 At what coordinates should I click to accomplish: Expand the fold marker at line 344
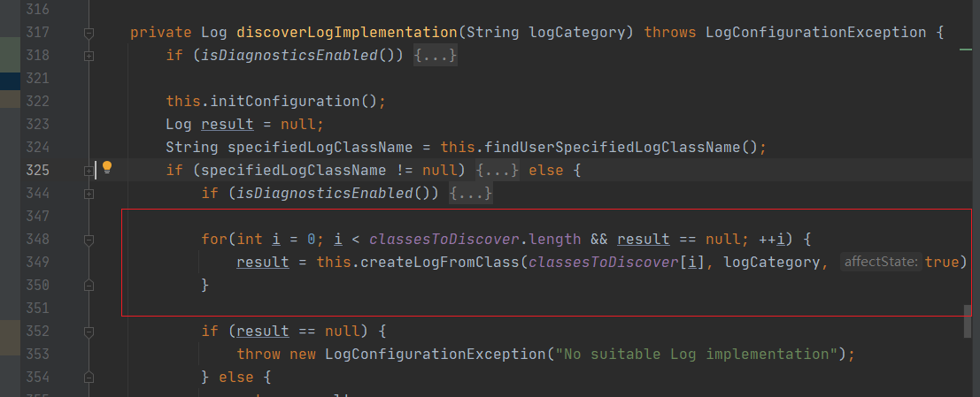pos(89,193)
